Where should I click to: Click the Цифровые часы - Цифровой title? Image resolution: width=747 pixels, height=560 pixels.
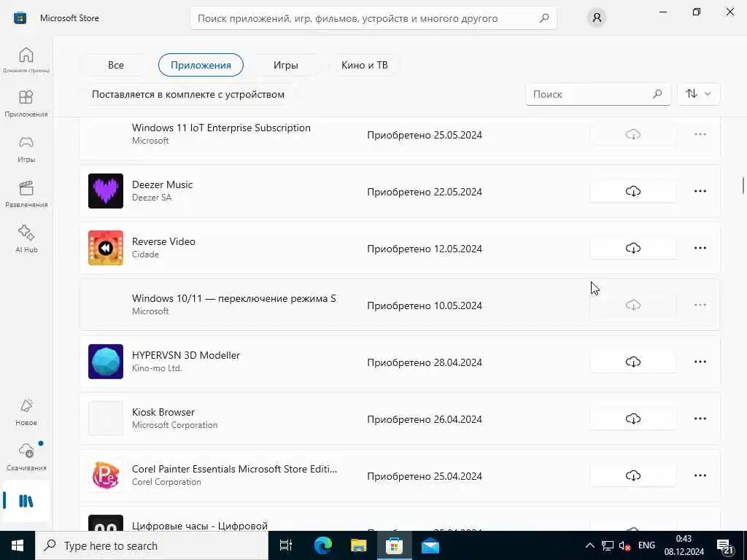click(200, 526)
